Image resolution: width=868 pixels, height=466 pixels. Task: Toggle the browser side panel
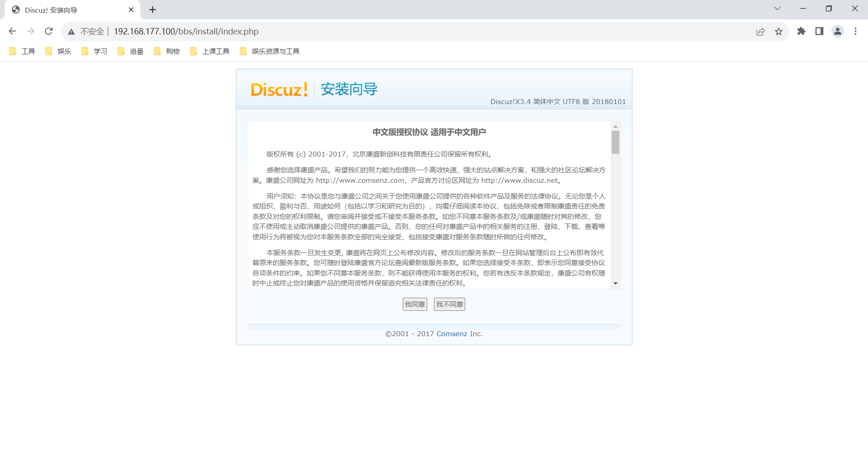[819, 31]
